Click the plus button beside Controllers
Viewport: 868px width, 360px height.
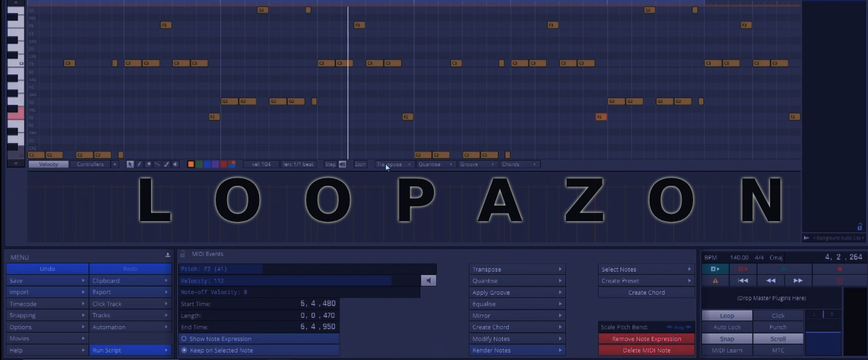[x=114, y=164]
